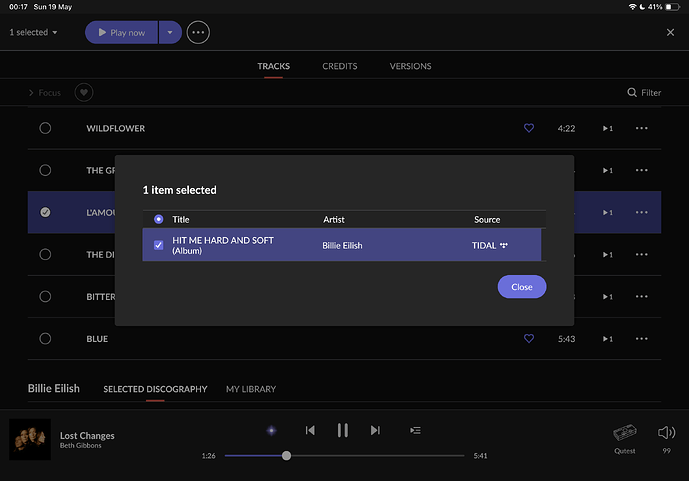Click the Roon signal path star icon
Image resolution: width=689 pixels, height=481 pixels.
coord(272,430)
